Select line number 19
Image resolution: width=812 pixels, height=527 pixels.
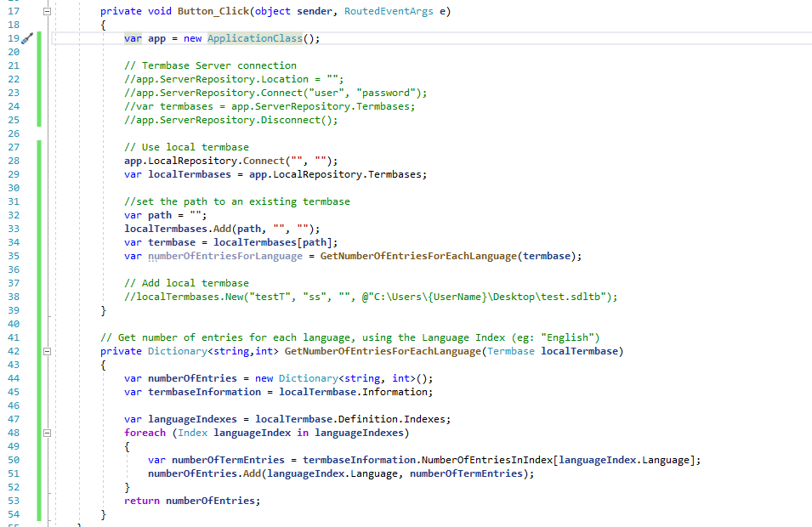14,38
